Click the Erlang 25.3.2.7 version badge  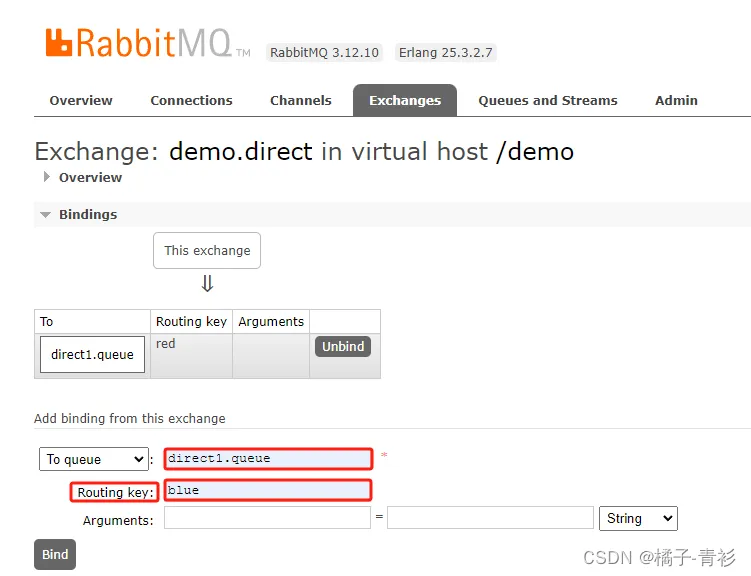point(445,53)
